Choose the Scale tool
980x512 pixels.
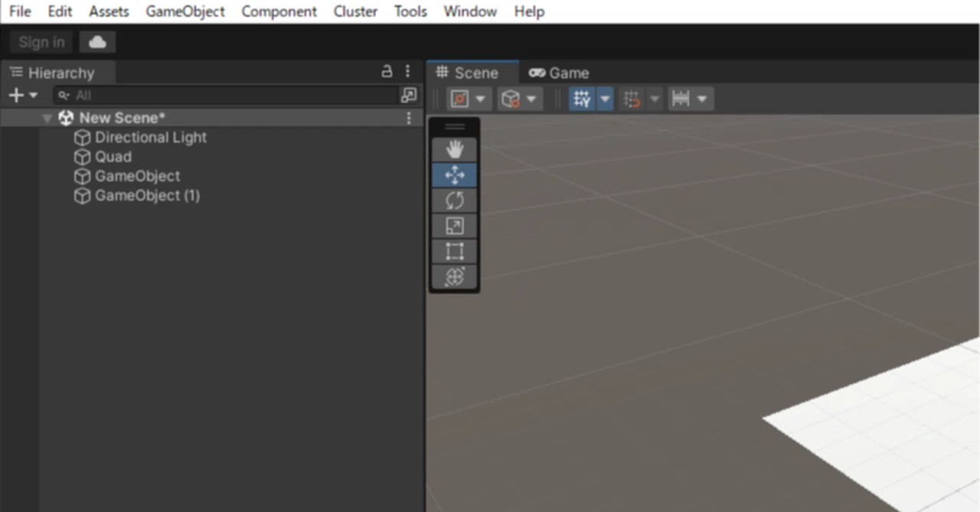pyautogui.click(x=455, y=226)
